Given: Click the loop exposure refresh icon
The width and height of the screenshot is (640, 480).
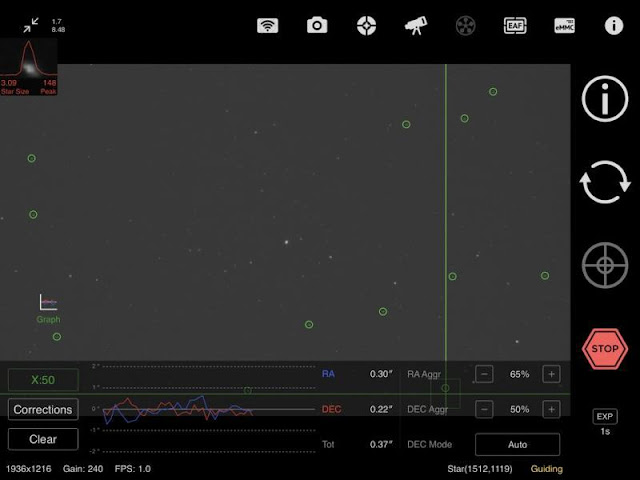Looking at the screenshot, I should 605,184.
